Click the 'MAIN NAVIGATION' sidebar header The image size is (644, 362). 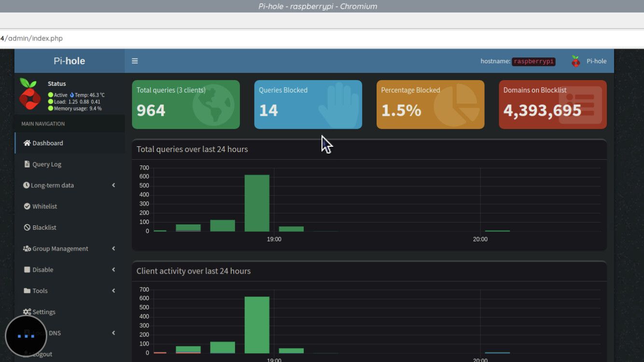43,124
